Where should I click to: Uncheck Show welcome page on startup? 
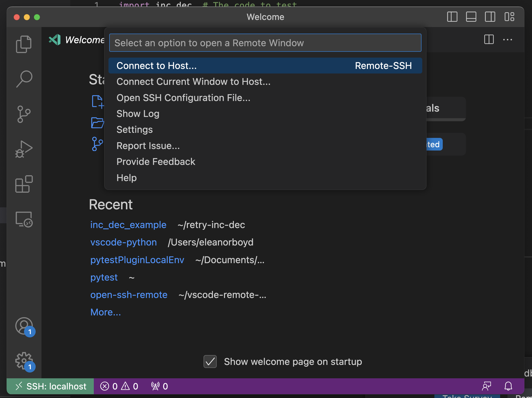coord(210,362)
